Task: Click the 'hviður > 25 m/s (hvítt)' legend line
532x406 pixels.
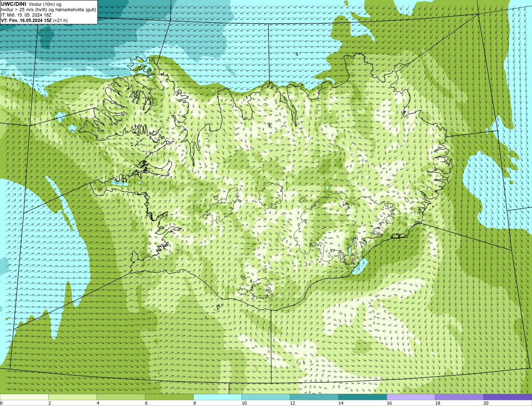Action: point(48,10)
